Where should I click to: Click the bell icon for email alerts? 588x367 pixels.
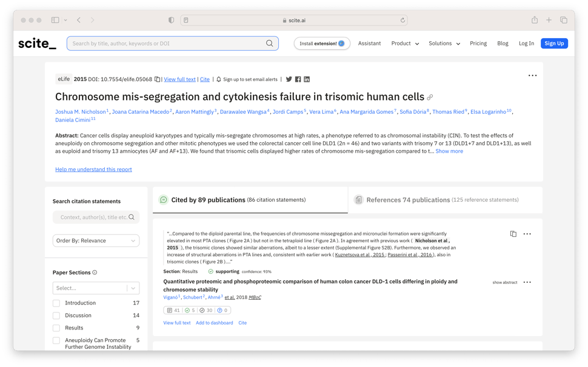[x=219, y=79]
